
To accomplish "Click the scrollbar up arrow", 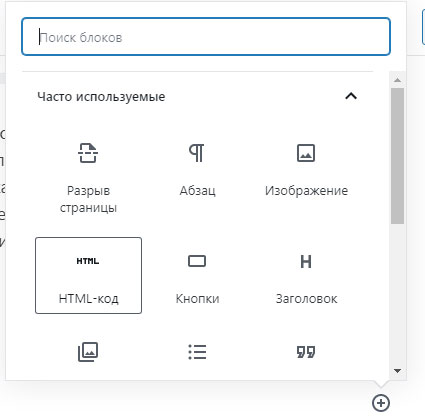I will click(397, 80).
